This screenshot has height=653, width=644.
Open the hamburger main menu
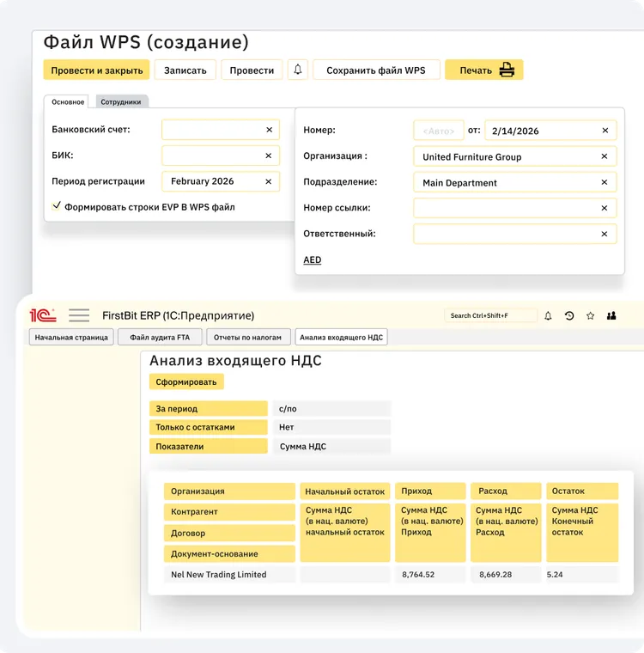coord(79,315)
